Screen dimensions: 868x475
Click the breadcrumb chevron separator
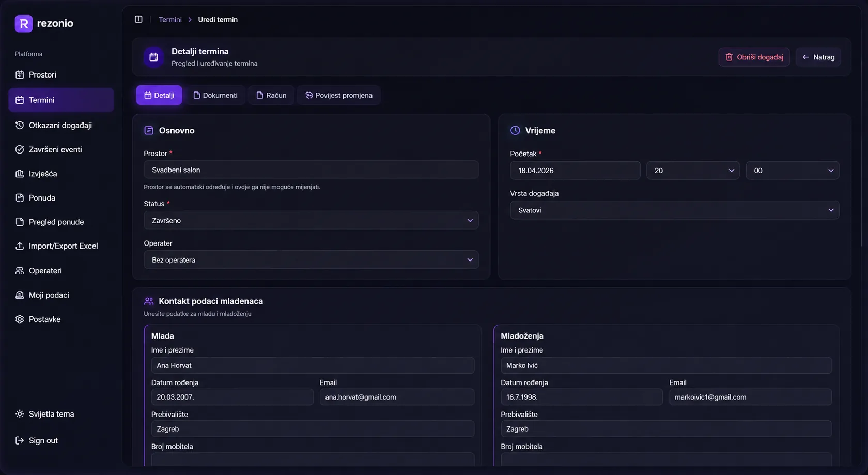coord(190,19)
